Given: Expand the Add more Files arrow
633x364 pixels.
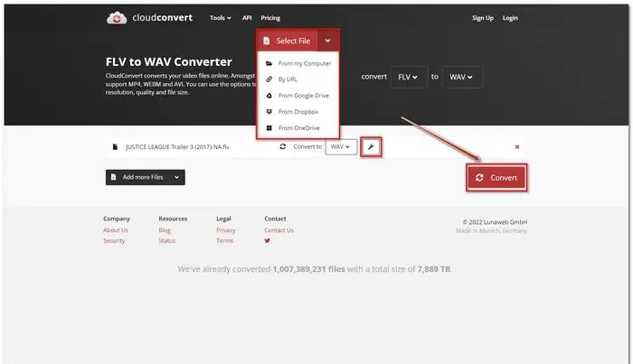Looking at the screenshot, I should tap(176, 177).
